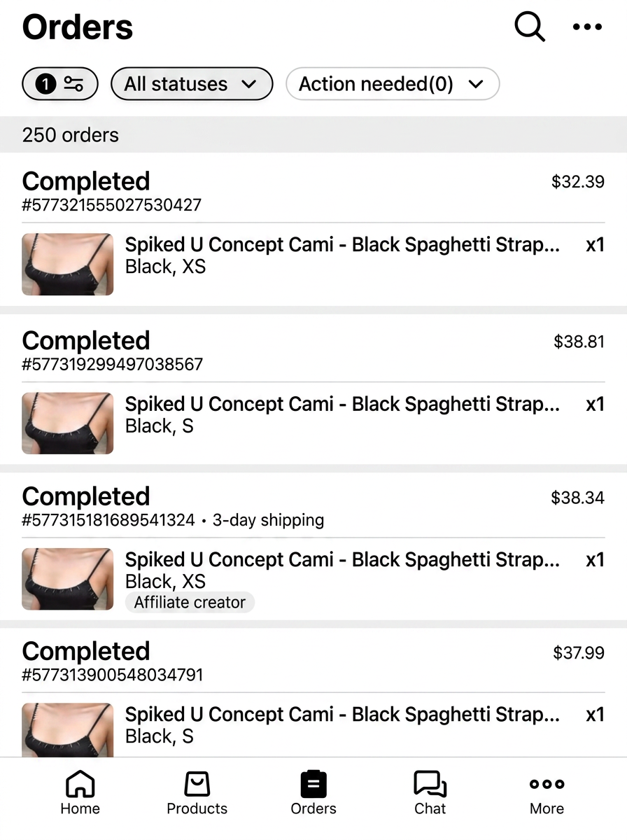This screenshot has height=840, width=627.
Task: Tap the first black cami product thumbnail
Action: (x=67, y=264)
